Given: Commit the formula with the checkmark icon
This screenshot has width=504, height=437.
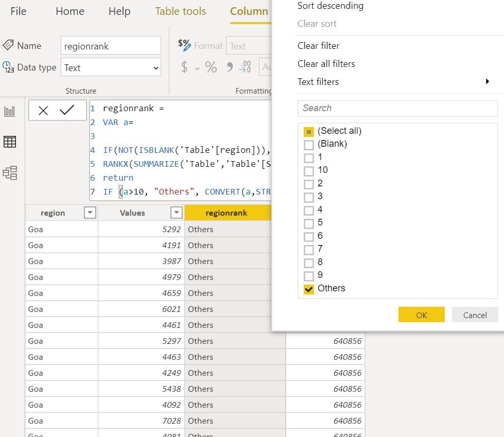Looking at the screenshot, I should (67, 110).
